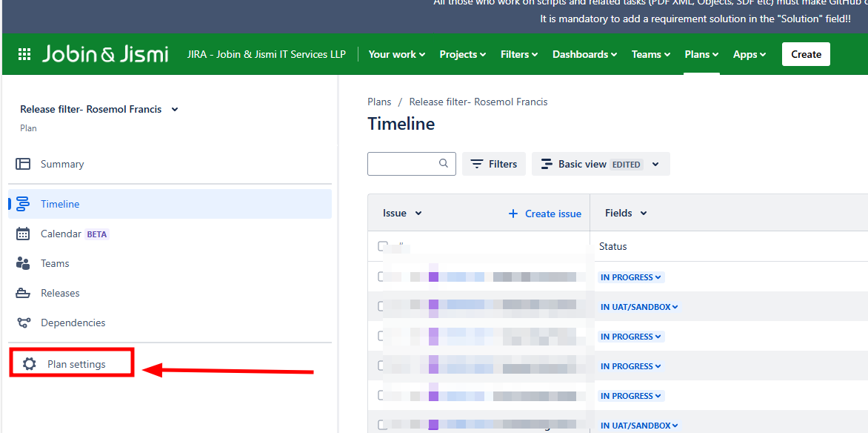Click the Summary sidebar icon
Screen dimensions: 868x433
[23, 164]
